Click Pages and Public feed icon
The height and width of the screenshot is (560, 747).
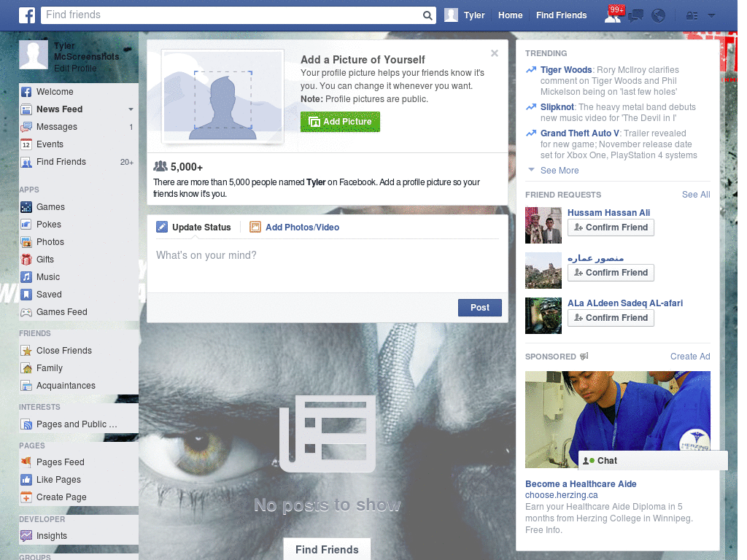click(26, 424)
